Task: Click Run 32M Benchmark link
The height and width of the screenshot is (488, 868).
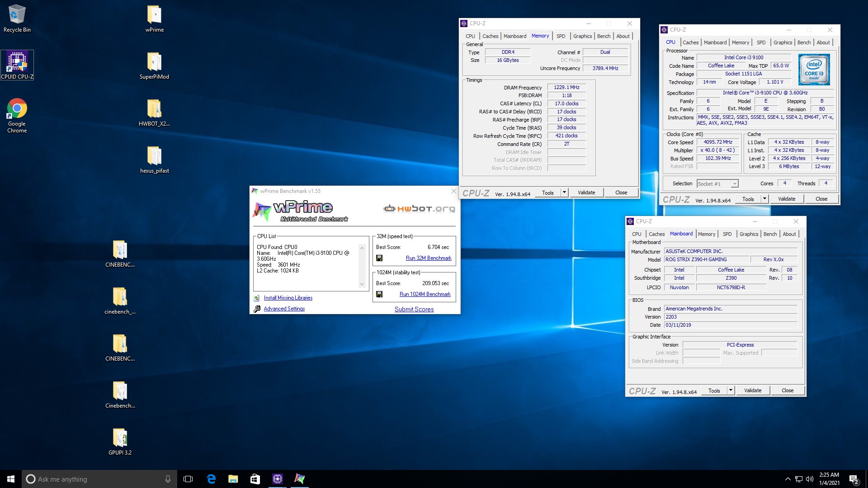Action: tap(429, 258)
